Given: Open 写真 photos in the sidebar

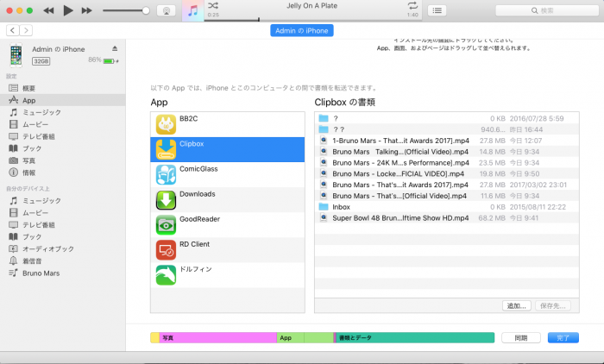Looking at the screenshot, I should pyautogui.click(x=62, y=160).
